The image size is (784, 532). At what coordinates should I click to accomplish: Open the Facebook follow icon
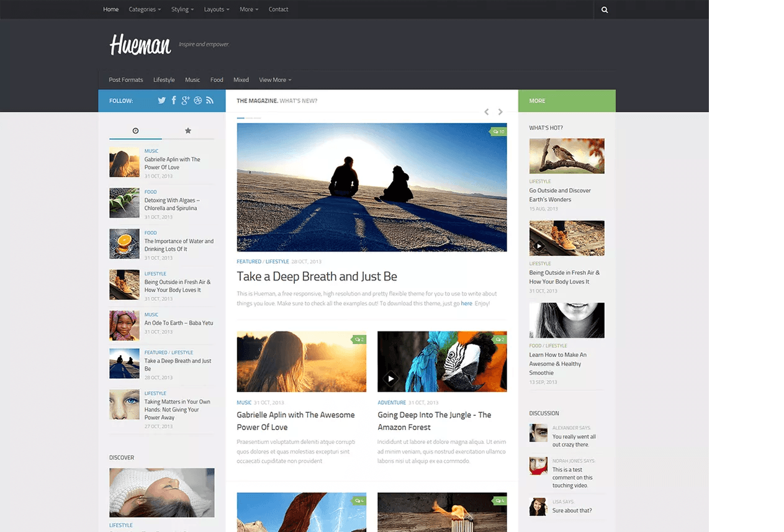coord(174,101)
